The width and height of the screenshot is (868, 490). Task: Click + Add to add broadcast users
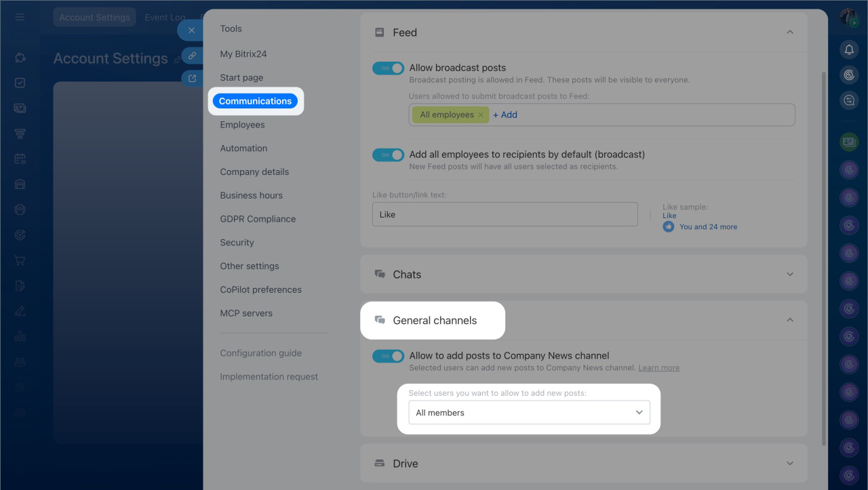(x=505, y=115)
